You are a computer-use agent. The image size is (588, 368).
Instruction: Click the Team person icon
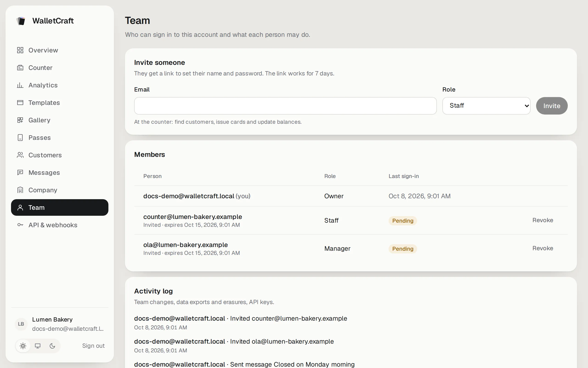pyautogui.click(x=20, y=208)
